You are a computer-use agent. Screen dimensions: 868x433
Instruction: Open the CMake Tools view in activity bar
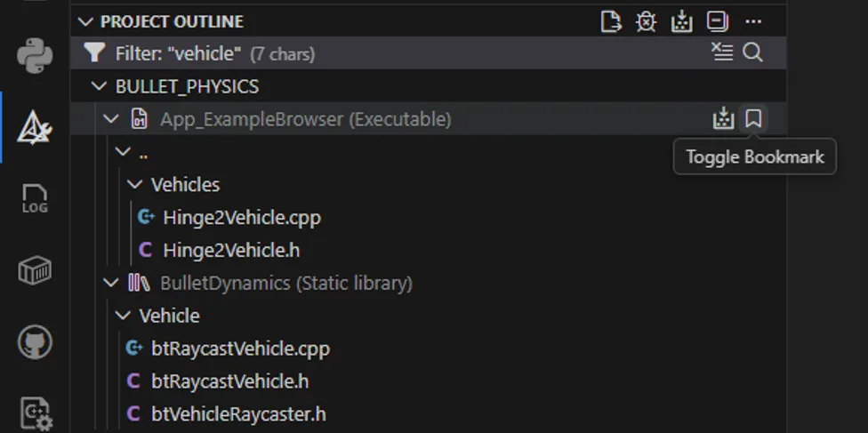pyautogui.click(x=35, y=127)
